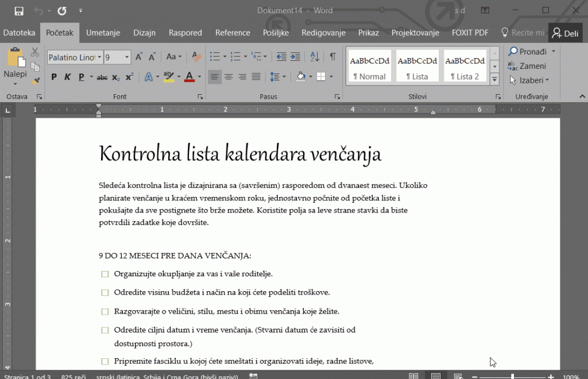Click the tab selector on ruler
Screen dimensions: 588x379
tap(7, 110)
